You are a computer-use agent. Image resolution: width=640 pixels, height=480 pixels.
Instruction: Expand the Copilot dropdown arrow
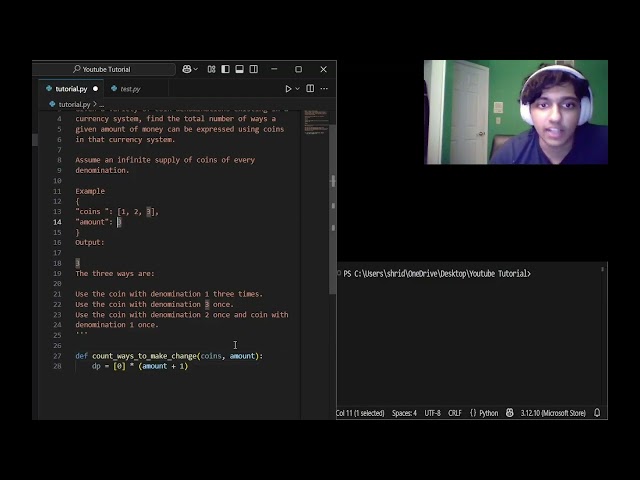pyautogui.click(x=196, y=69)
